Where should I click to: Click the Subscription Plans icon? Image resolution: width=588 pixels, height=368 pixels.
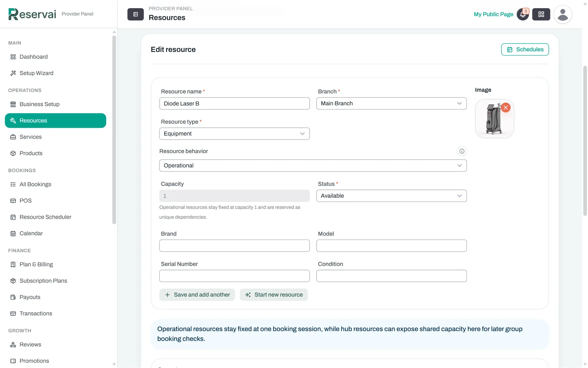coord(13,281)
